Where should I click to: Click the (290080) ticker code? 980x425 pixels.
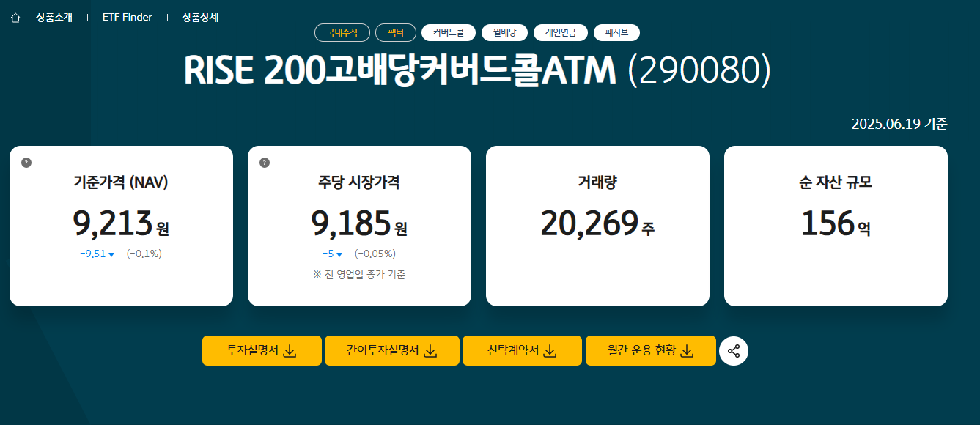point(700,71)
